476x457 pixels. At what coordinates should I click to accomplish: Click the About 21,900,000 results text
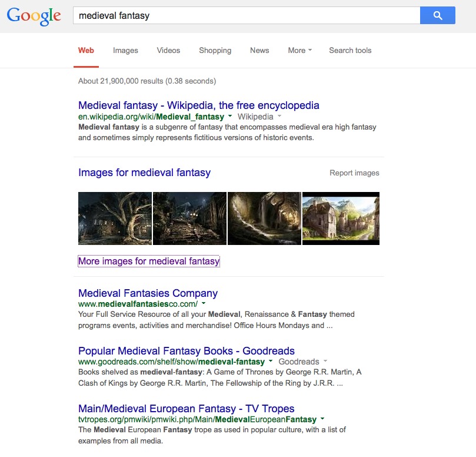pyautogui.click(x=147, y=81)
